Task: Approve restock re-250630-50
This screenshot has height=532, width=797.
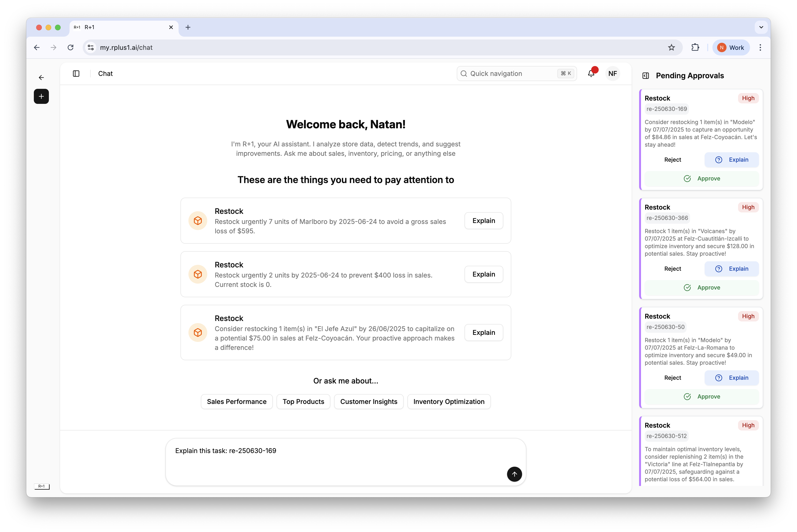Action: point(702,396)
